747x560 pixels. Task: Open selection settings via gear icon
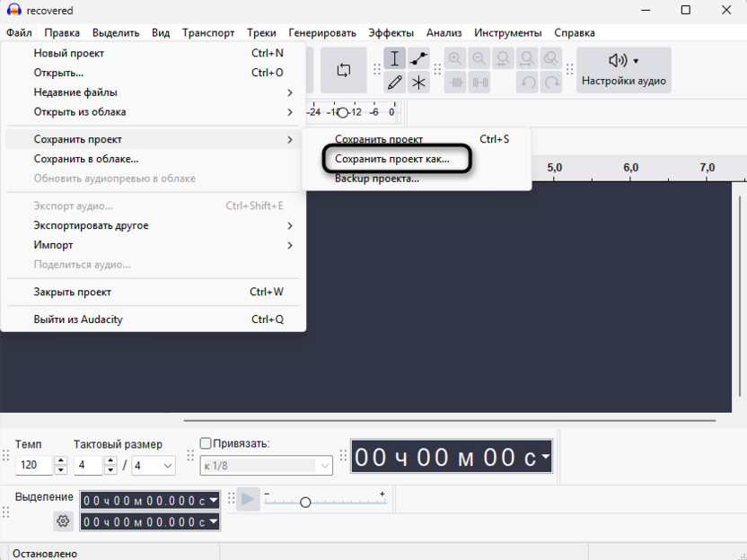point(62,521)
